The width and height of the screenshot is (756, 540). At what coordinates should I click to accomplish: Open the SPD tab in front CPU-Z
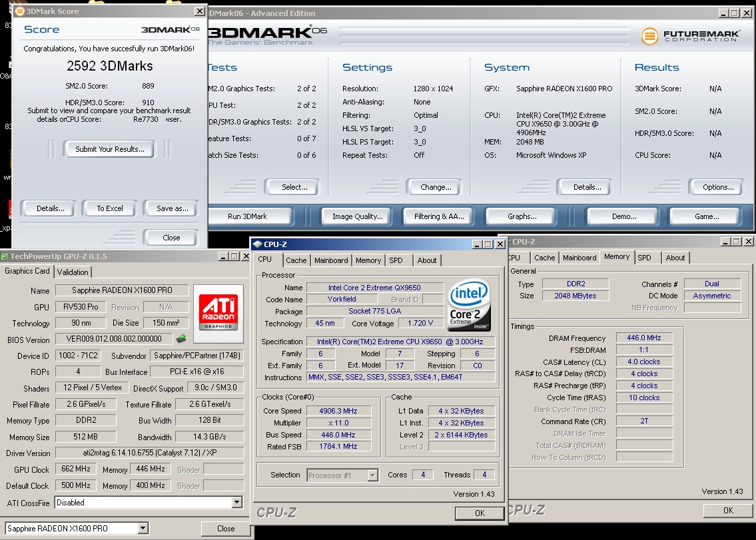[396, 260]
